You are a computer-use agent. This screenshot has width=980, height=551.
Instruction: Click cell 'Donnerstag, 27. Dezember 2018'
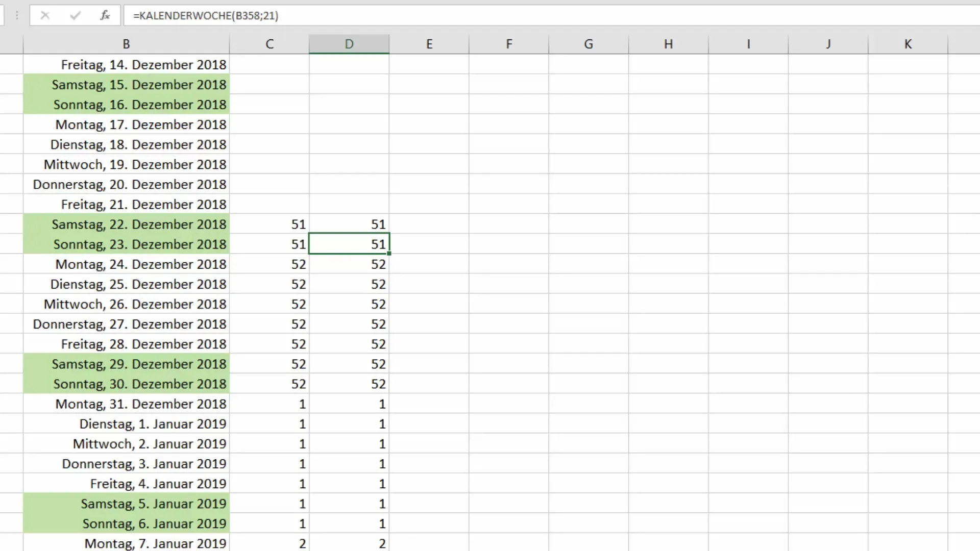tap(126, 323)
